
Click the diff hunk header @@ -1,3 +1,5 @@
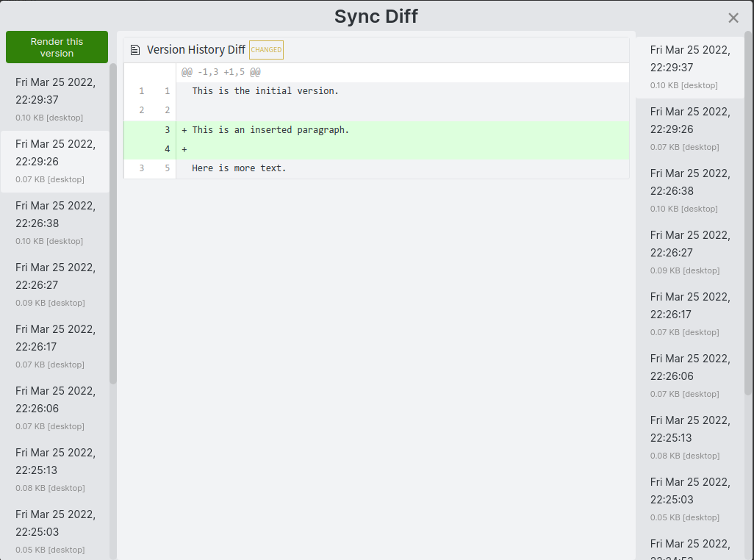point(220,71)
